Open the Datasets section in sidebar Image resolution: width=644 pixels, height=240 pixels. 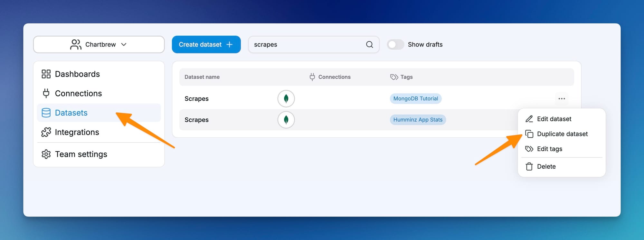coord(71,113)
